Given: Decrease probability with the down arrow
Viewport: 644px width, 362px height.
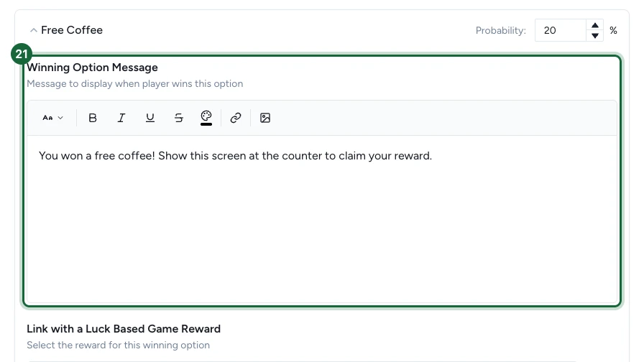Looking at the screenshot, I should click(594, 36).
